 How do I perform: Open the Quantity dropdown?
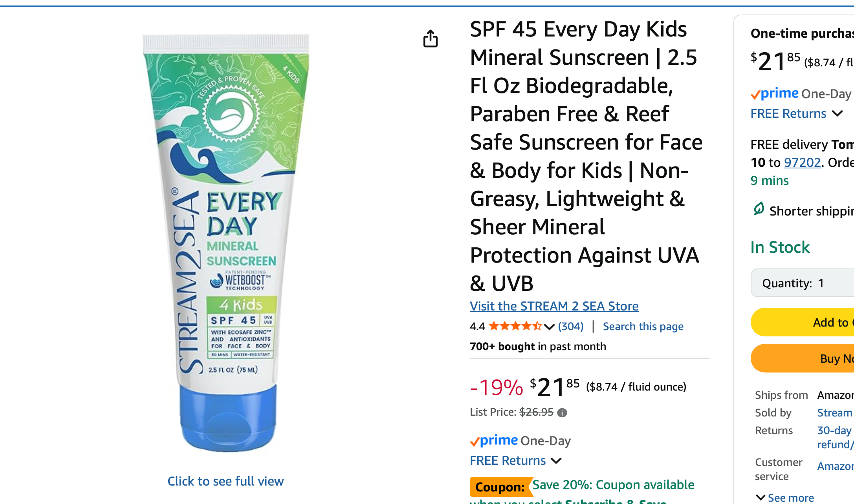pos(801,283)
